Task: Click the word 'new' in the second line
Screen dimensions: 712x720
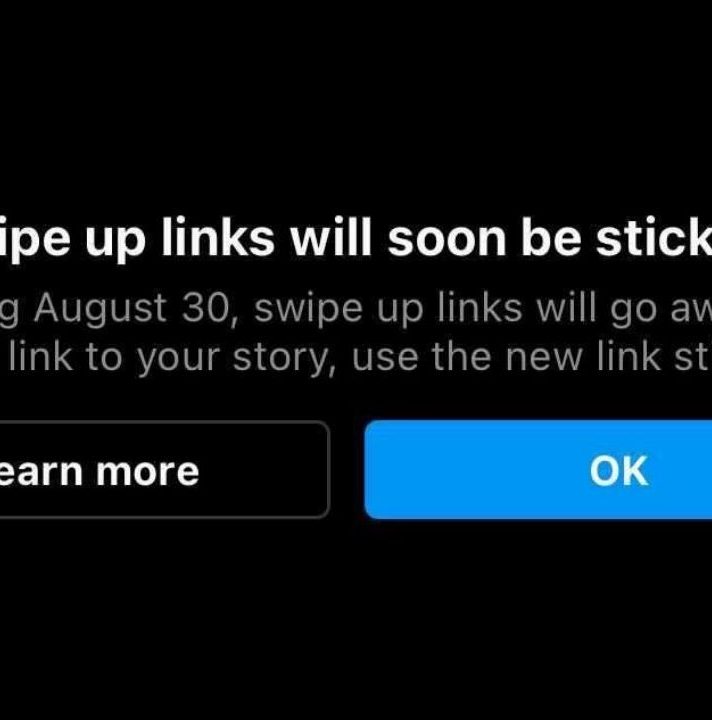Action: [x=544, y=358]
